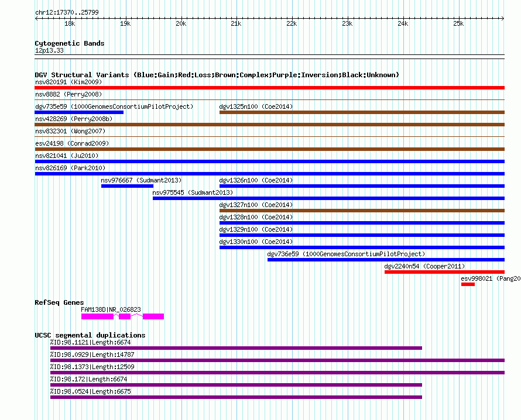Open nsv975545 (Sudmant2013) label
The image size is (521, 420).
pos(193,192)
